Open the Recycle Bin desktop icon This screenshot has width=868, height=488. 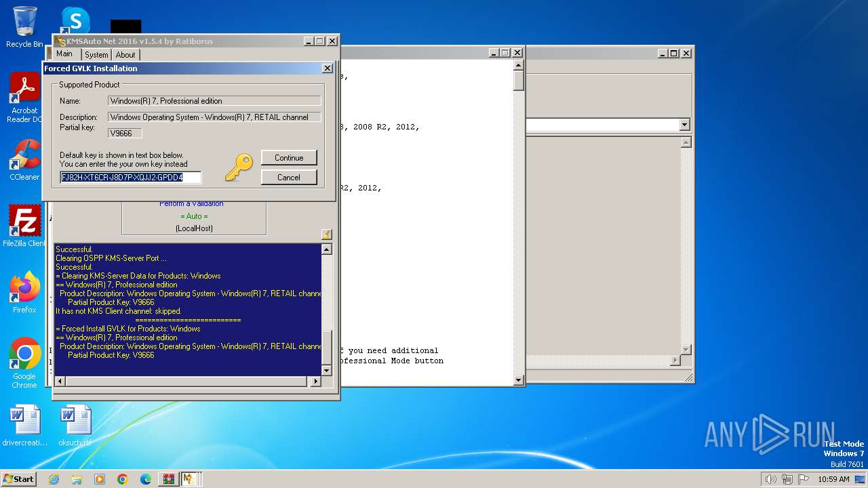(x=24, y=27)
